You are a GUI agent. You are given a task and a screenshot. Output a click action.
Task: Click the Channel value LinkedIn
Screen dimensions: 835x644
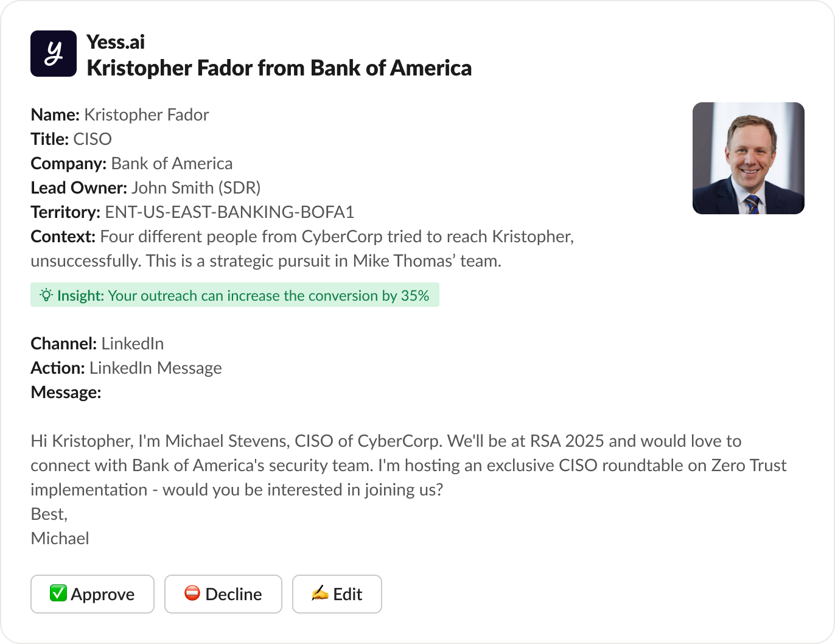(x=132, y=343)
